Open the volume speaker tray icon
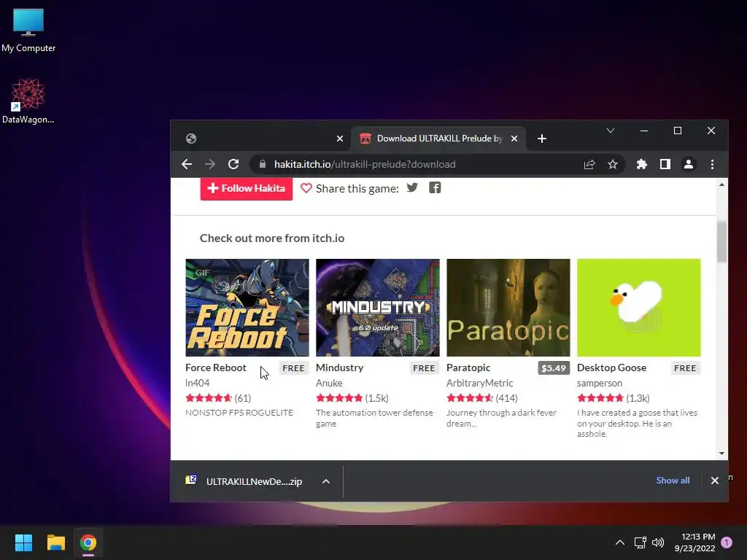This screenshot has width=747, height=560. pyautogui.click(x=658, y=542)
